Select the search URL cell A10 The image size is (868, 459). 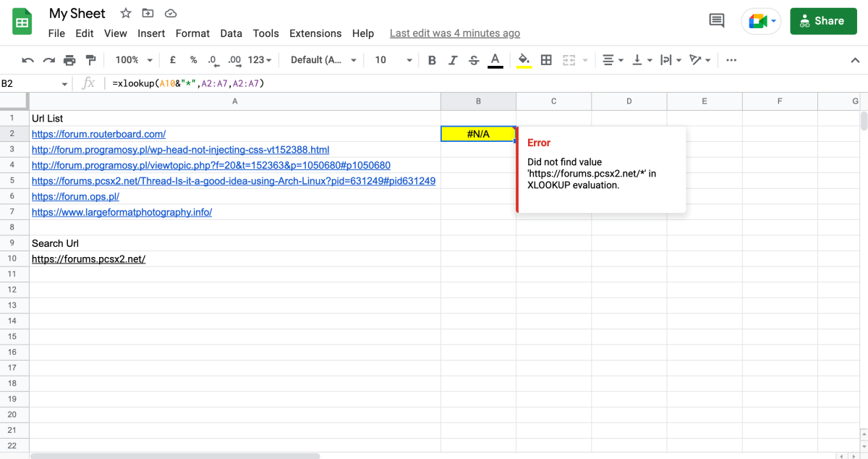[x=235, y=258]
